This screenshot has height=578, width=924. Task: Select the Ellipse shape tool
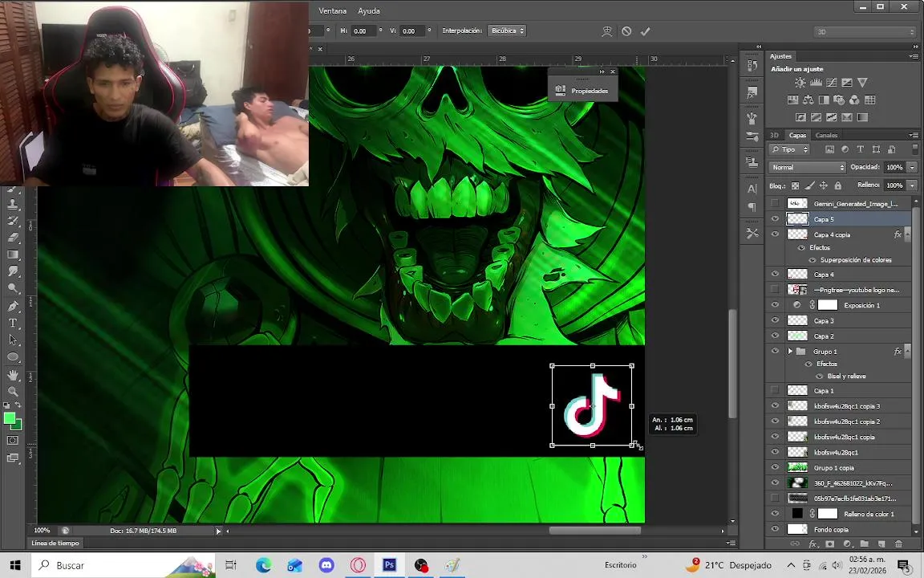point(13,357)
